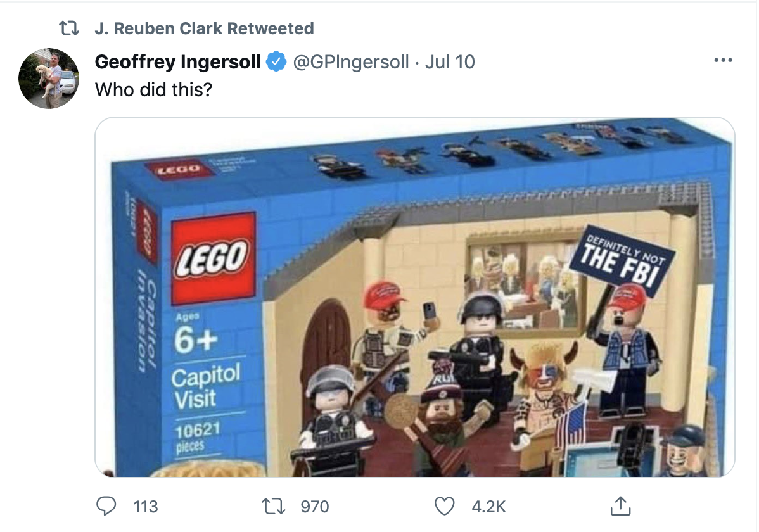The height and width of the screenshot is (532, 759).
Task: Click the 970 retweets count
Action: pos(314,506)
